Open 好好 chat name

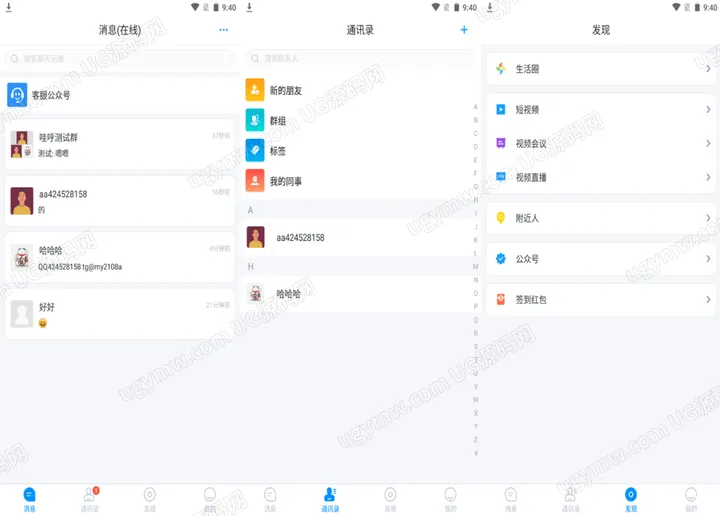coord(47,307)
